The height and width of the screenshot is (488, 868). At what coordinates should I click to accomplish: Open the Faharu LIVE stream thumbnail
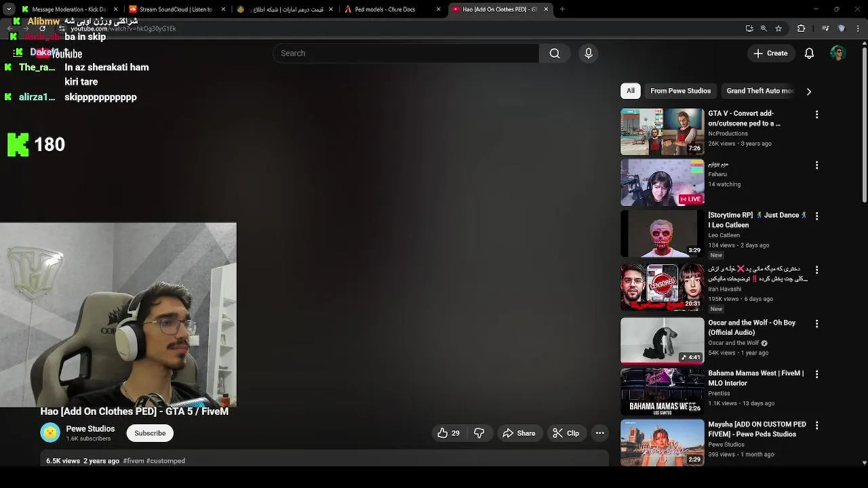click(663, 183)
